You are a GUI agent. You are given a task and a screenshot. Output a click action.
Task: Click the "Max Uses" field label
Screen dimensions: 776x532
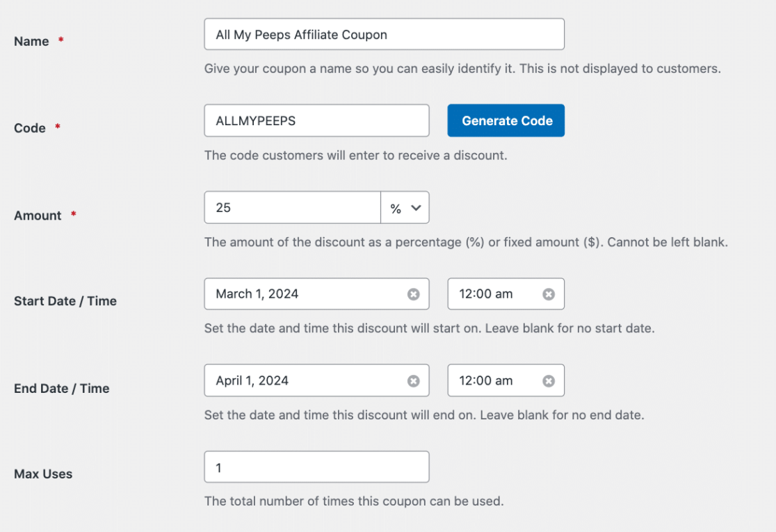pos(43,474)
